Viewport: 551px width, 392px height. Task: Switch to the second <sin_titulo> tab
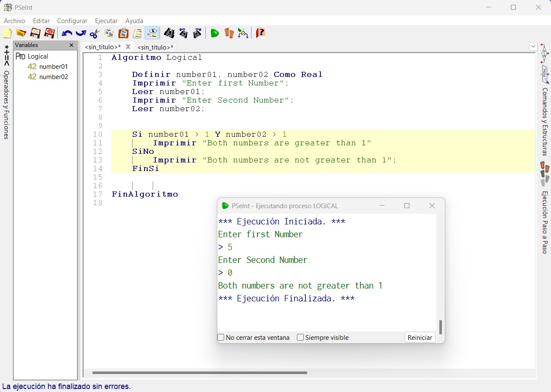tap(155, 47)
